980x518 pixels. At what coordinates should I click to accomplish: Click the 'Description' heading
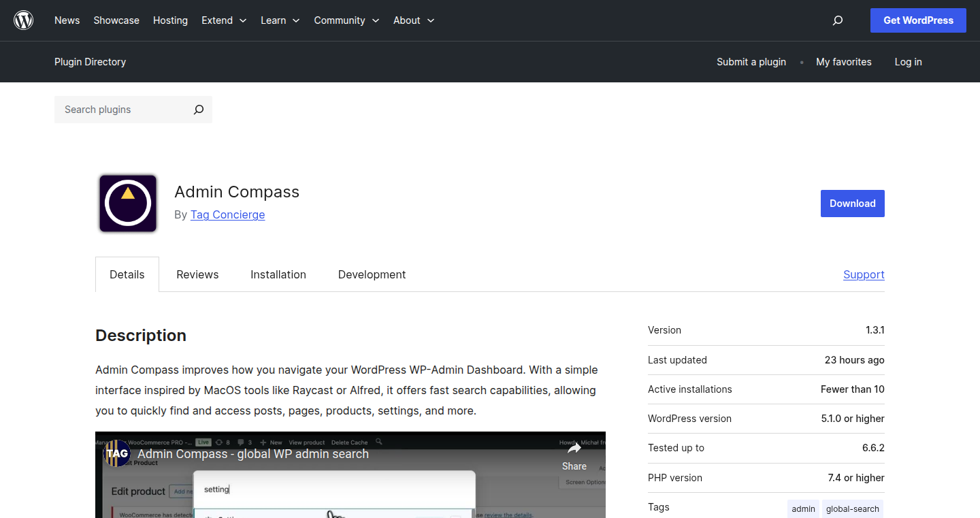click(141, 336)
